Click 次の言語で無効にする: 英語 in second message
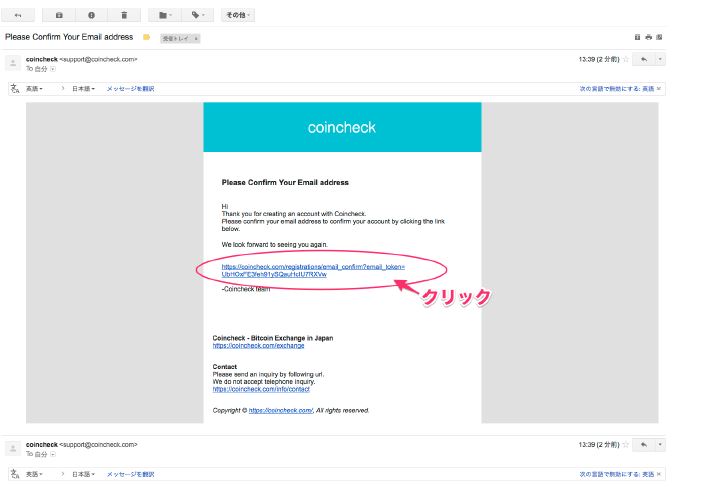Screen dimensions: 709x487 pyautogui.click(x=617, y=474)
